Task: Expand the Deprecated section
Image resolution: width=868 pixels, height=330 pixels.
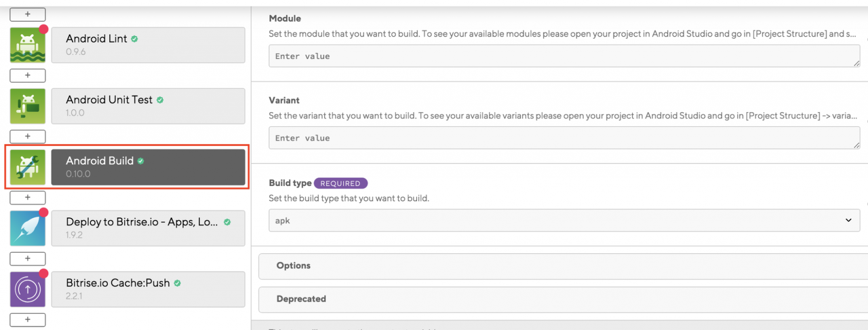Action: coord(563,299)
